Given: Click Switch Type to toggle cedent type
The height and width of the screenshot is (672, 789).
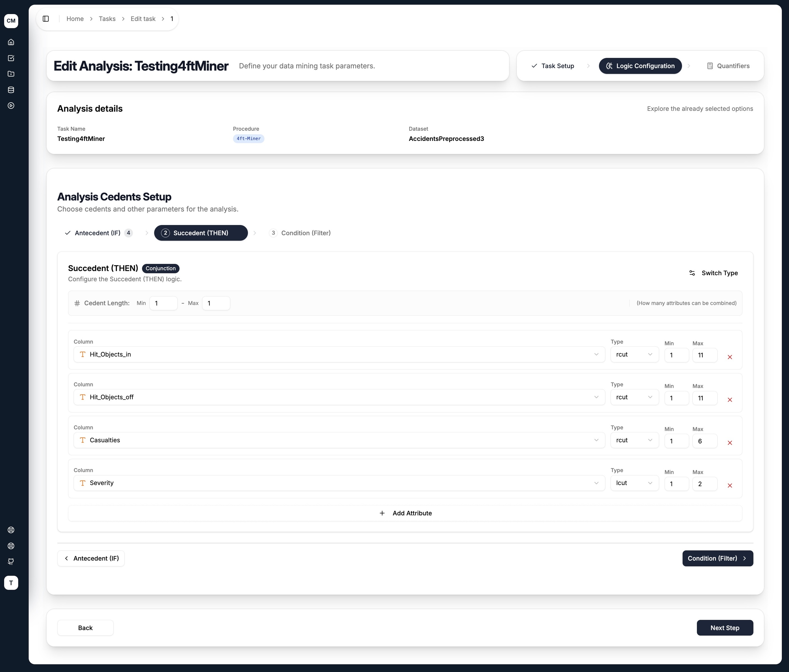Looking at the screenshot, I should [x=714, y=273].
